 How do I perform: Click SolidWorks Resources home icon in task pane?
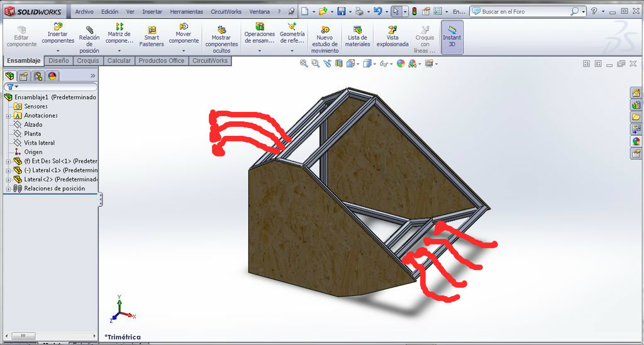coord(636,93)
